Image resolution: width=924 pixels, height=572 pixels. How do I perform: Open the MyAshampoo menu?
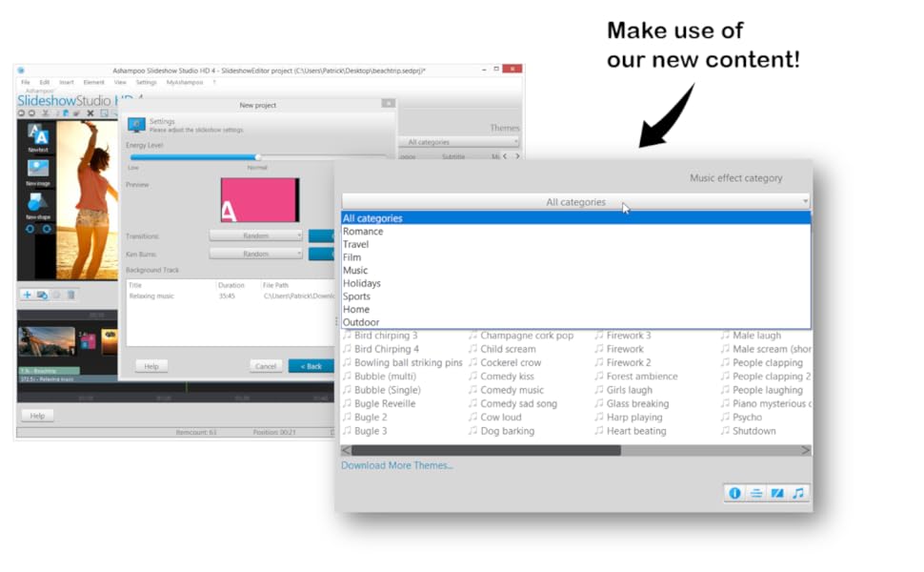pyautogui.click(x=185, y=83)
